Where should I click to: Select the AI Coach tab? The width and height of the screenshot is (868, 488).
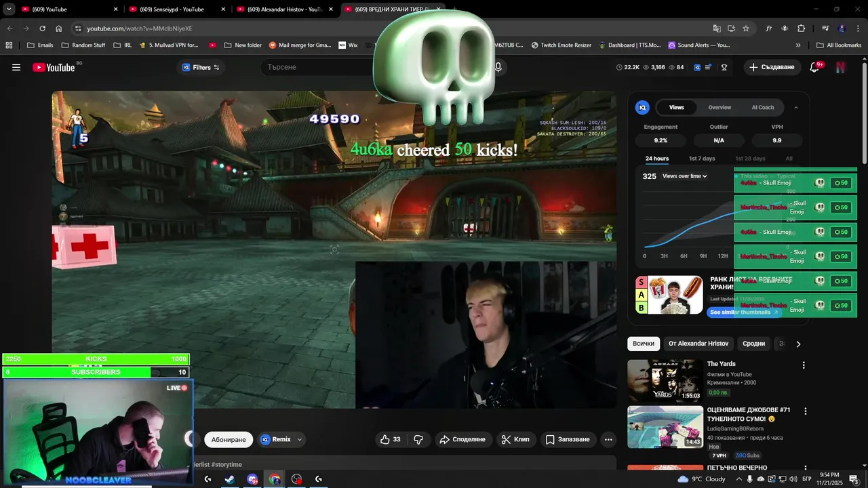[x=762, y=107]
